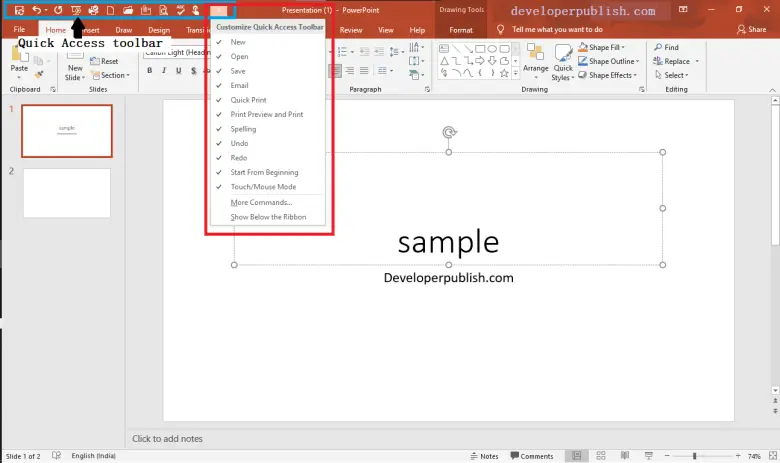Switch to the View tab
This screenshot has width=780, height=463.
pyautogui.click(x=386, y=30)
